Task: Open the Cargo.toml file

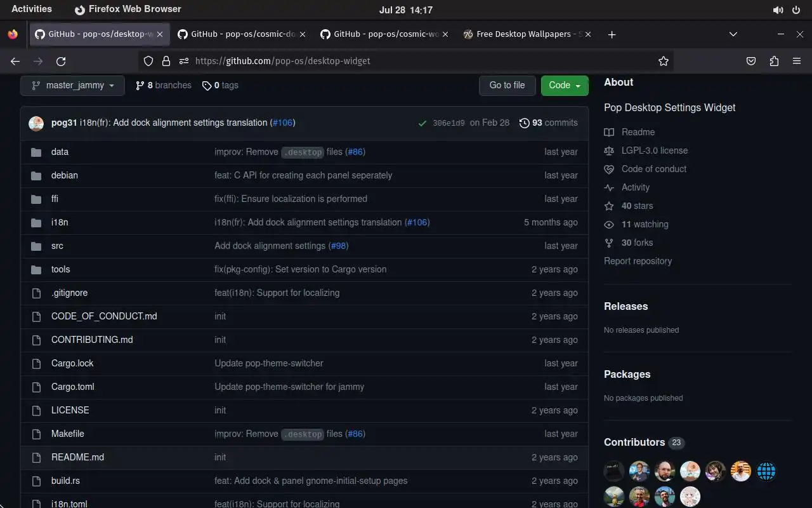Action: click(x=72, y=387)
